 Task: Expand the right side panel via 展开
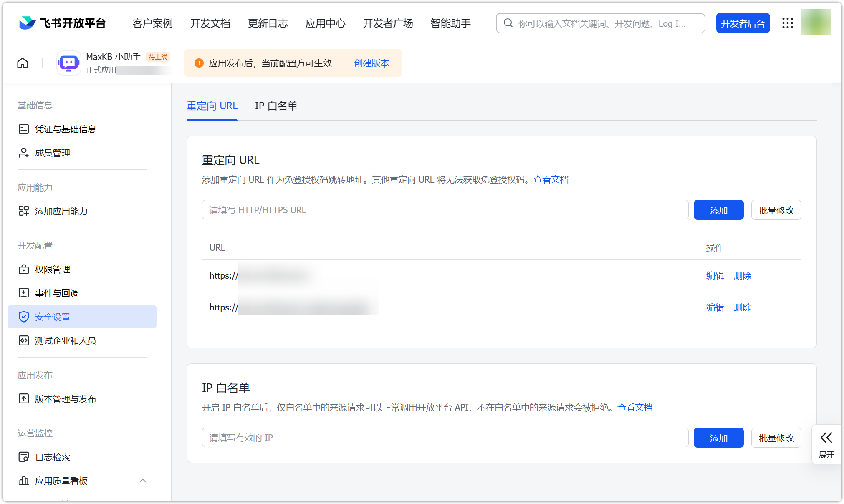(x=826, y=443)
